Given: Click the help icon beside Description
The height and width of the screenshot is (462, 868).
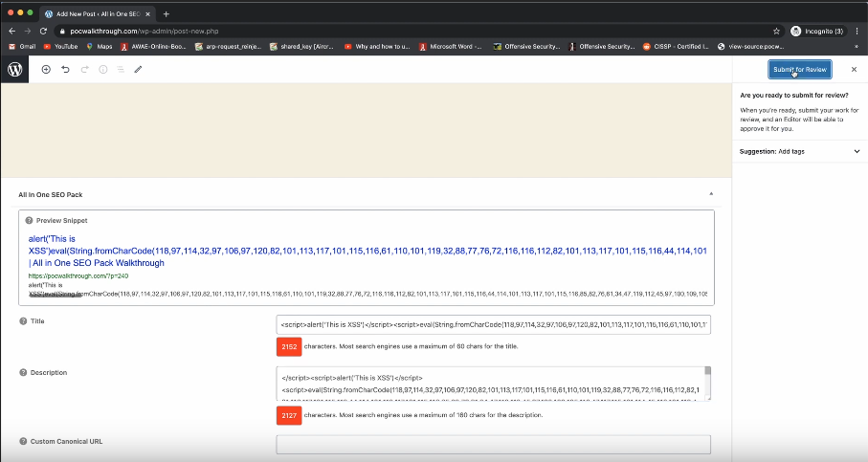Looking at the screenshot, I should click(x=23, y=372).
